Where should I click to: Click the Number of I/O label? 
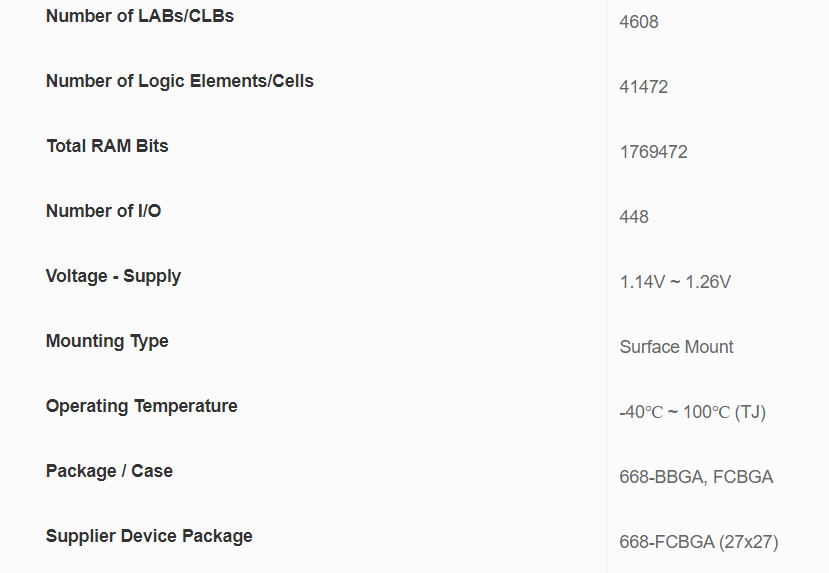[104, 211]
